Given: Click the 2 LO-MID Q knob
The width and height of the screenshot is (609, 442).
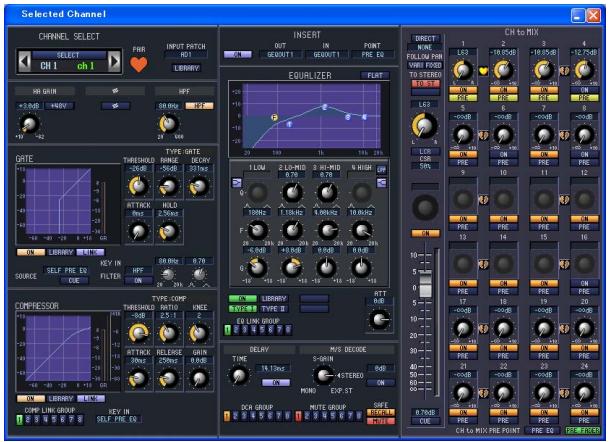Looking at the screenshot, I should point(292,192).
